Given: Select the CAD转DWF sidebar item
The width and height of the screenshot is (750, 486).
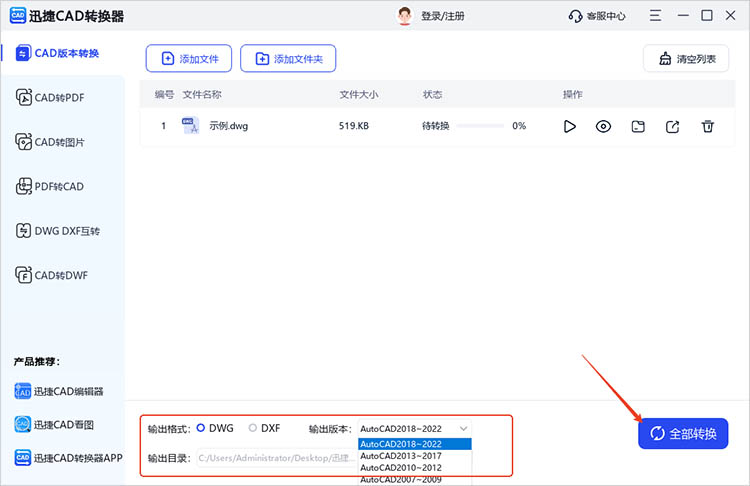Looking at the screenshot, I should point(52,276).
